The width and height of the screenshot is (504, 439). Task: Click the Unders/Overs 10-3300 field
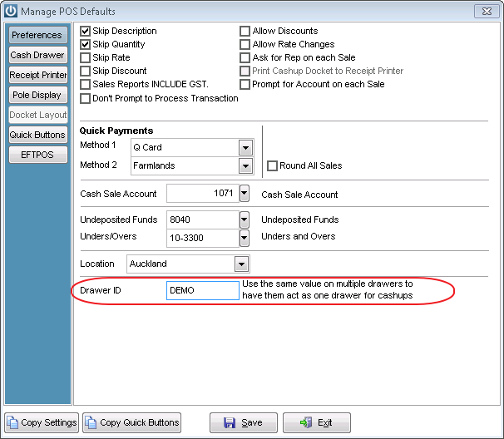[x=203, y=238]
